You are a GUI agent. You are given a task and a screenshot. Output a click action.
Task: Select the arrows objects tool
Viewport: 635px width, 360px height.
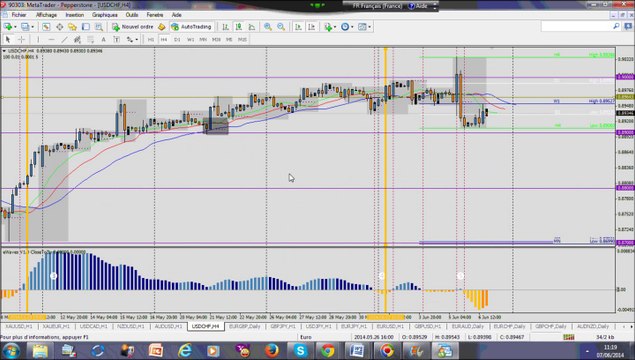click(x=130, y=39)
